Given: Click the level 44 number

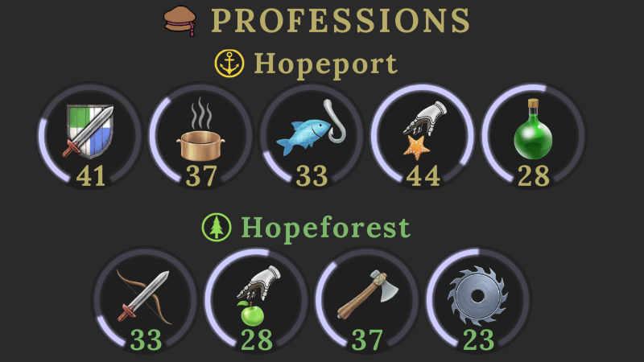Looking at the screenshot, I should (x=423, y=176).
